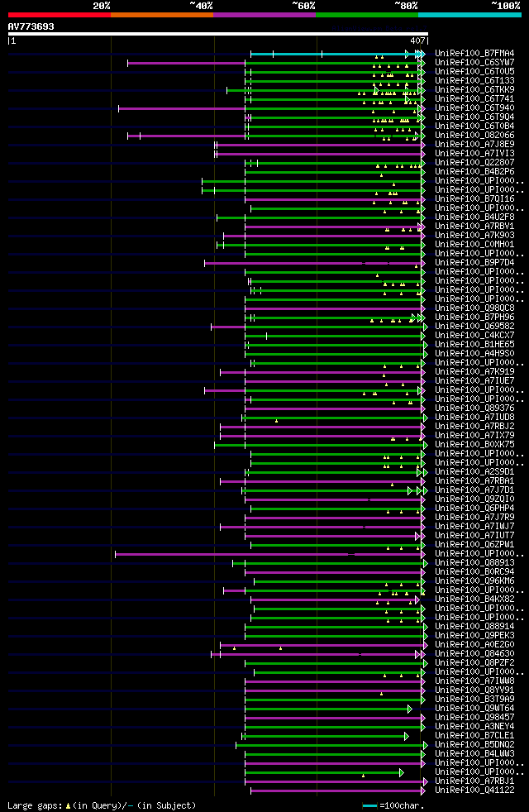The width and height of the screenshot is (529, 812).
Task: Open hit UniRef100_C6SYW7
Action: click(x=474, y=63)
